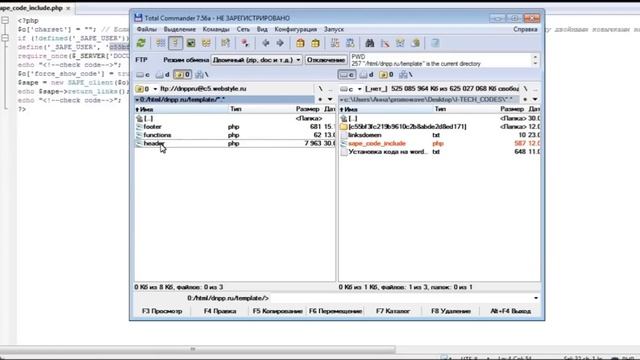Show thumbnail view toolbar icon
Image resolution: width=640 pixels, height=360 pixels.
pyautogui.click(x=191, y=43)
